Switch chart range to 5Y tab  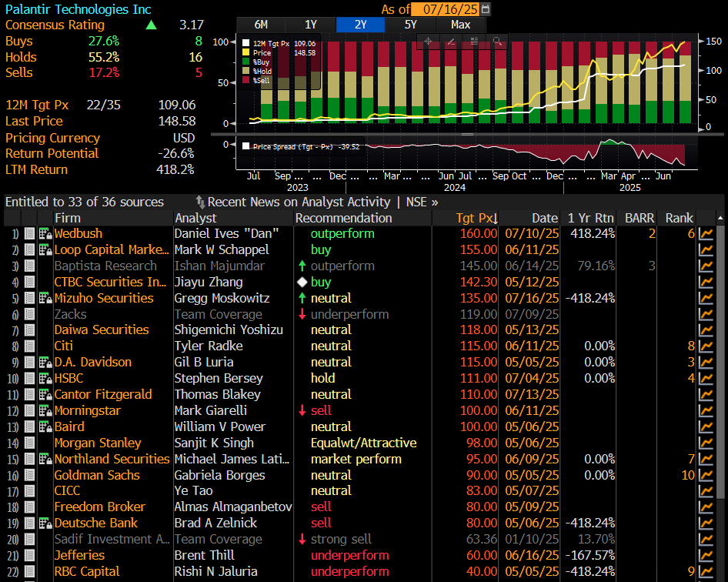pyautogui.click(x=410, y=25)
